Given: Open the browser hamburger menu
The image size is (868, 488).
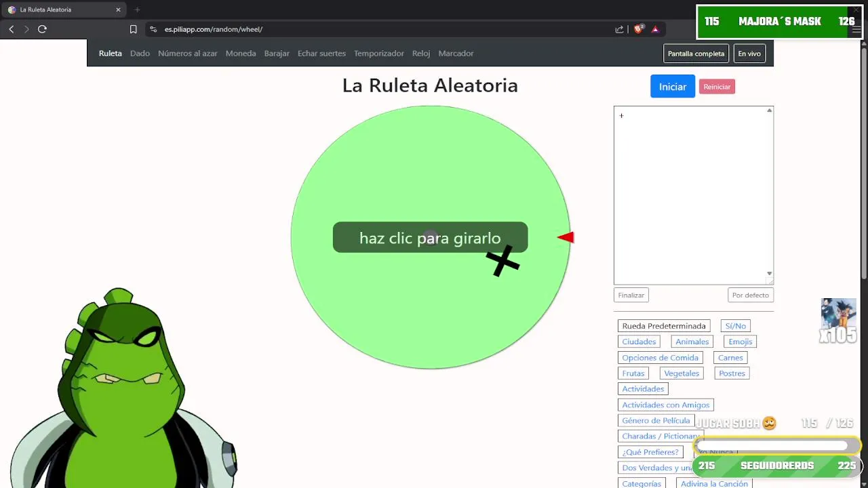Looking at the screenshot, I should point(856,30).
